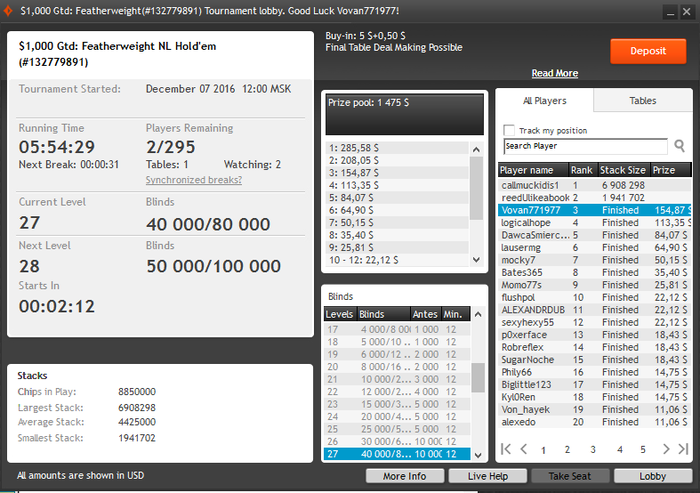Click blinds list down arrow
700x493 pixels.
pyautogui.click(x=478, y=455)
